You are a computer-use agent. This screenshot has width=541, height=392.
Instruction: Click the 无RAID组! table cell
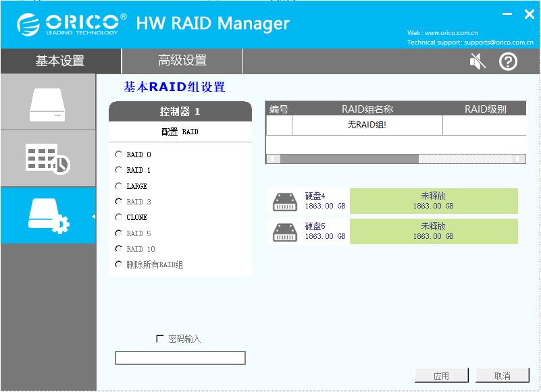point(367,124)
